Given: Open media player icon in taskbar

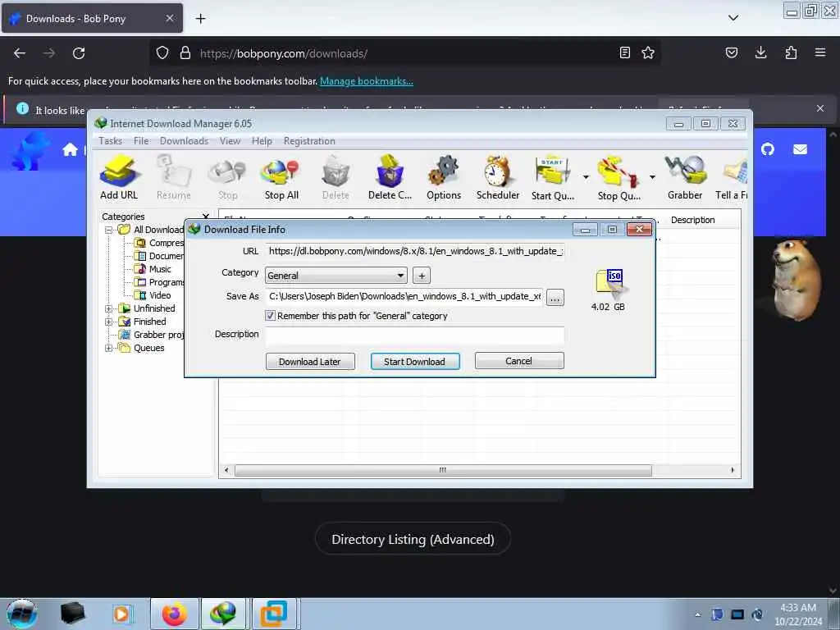Looking at the screenshot, I should [121, 614].
